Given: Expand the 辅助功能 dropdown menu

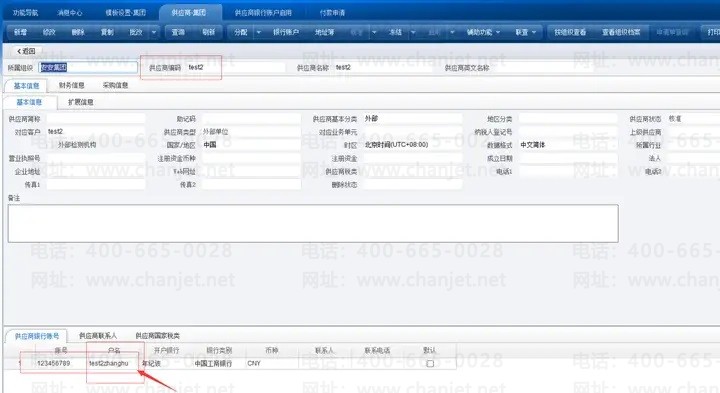Looking at the screenshot, I should 483,32.
